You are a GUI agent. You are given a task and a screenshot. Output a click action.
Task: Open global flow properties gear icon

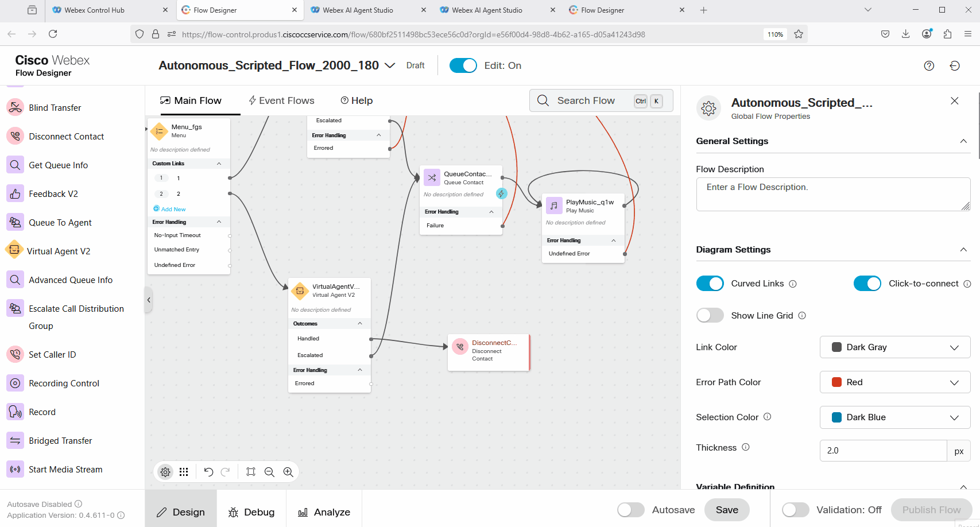click(165, 472)
